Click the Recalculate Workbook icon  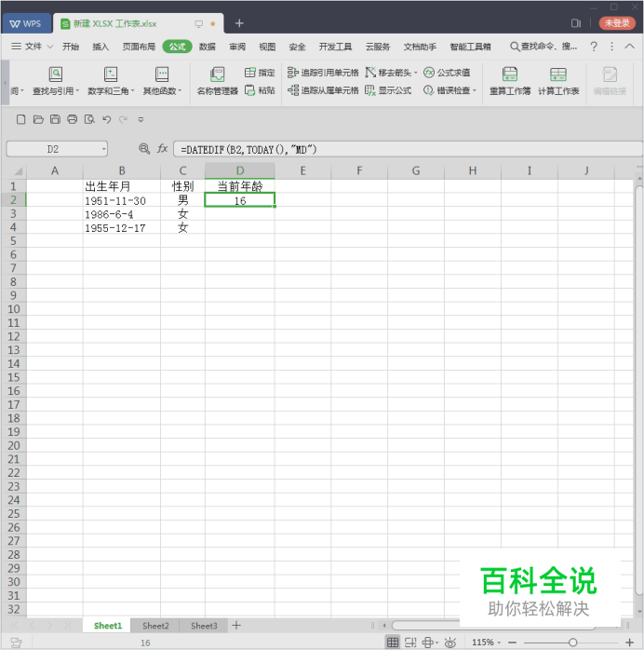click(x=510, y=74)
